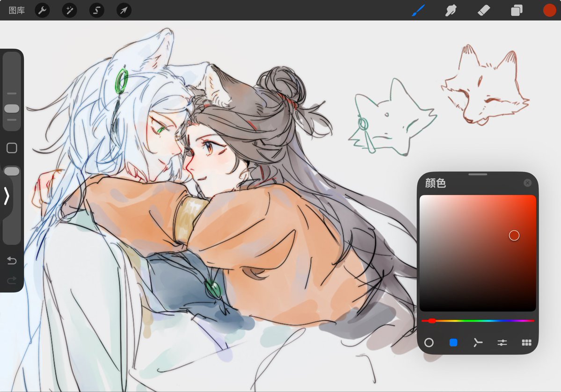561x392 pixels.
Task: Open the Layers panel
Action: pyautogui.click(x=516, y=10)
